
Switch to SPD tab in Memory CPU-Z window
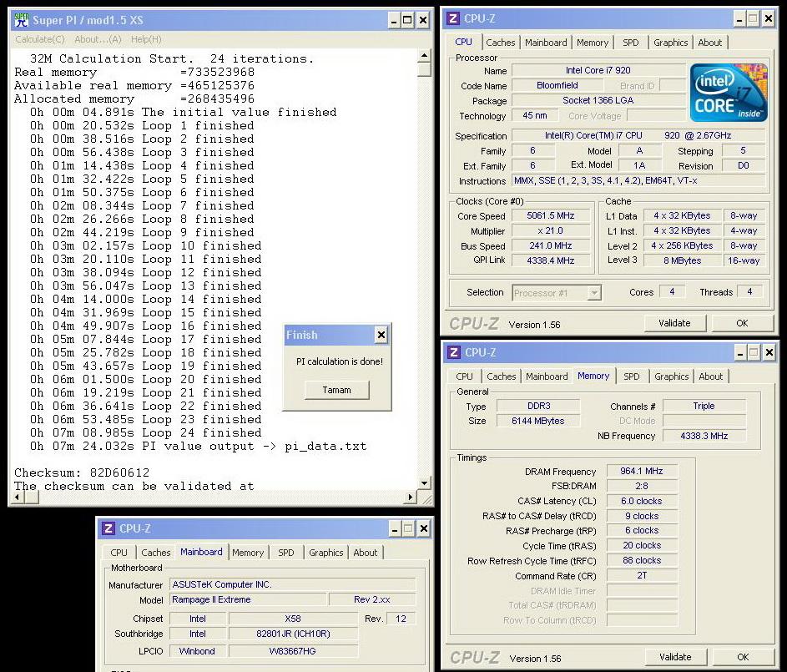[632, 376]
